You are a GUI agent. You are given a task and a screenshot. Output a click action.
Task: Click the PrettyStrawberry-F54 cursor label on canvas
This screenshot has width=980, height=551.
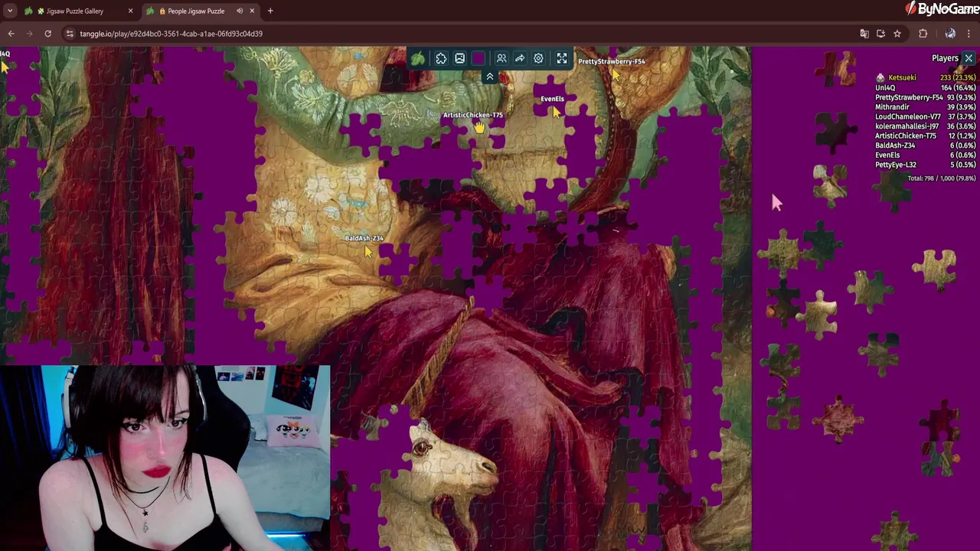coord(611,61)
